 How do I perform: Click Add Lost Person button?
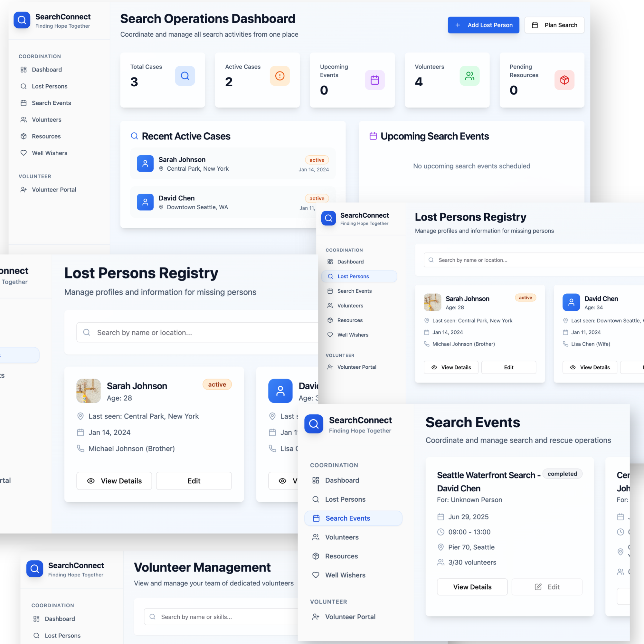(x=483, y=25)
